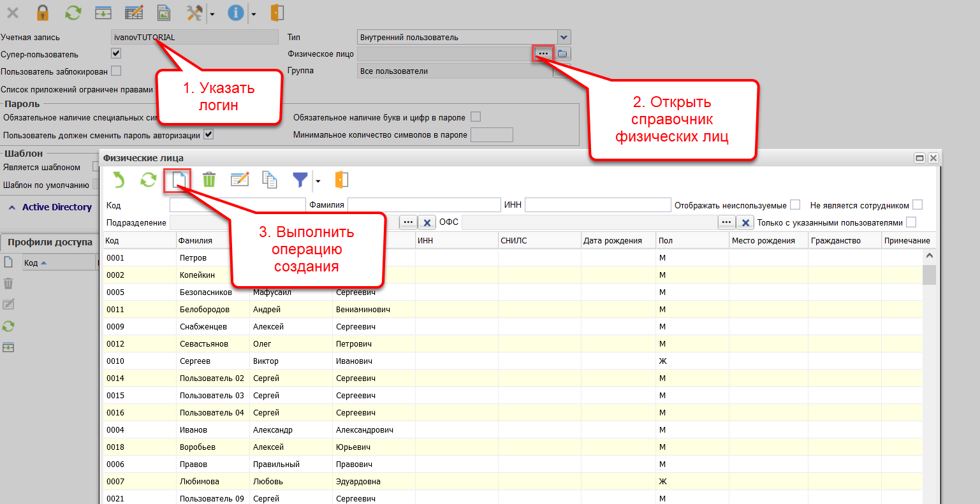Uncheck the Супер-пользователь checkbox

[116, 54]
